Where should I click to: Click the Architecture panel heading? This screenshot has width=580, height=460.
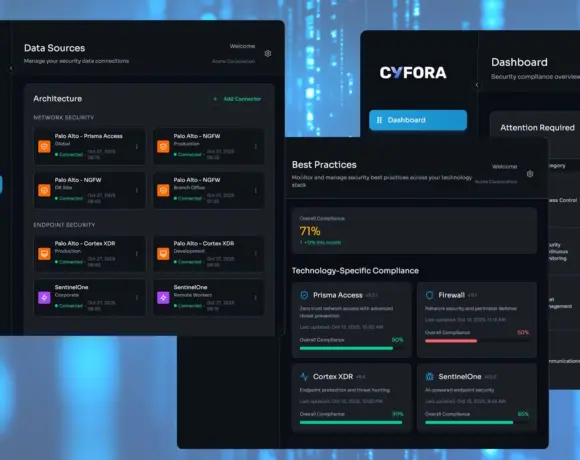coord(58,99)
